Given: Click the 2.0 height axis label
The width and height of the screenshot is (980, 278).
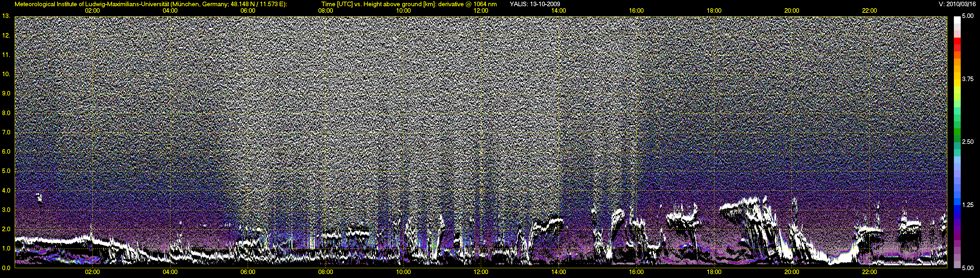Looking at the screenshot, I should coord(6,229).
